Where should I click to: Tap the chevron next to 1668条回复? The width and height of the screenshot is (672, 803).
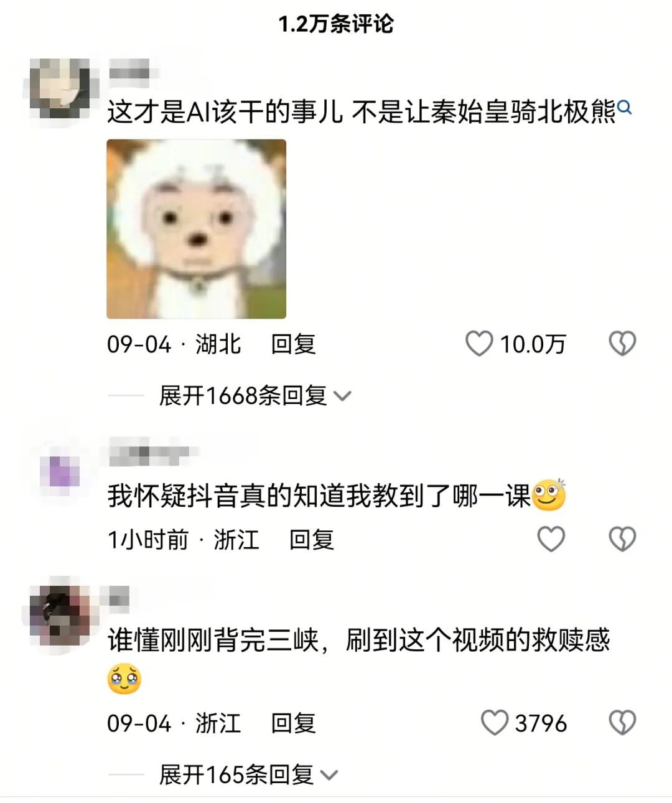[343, 396]
